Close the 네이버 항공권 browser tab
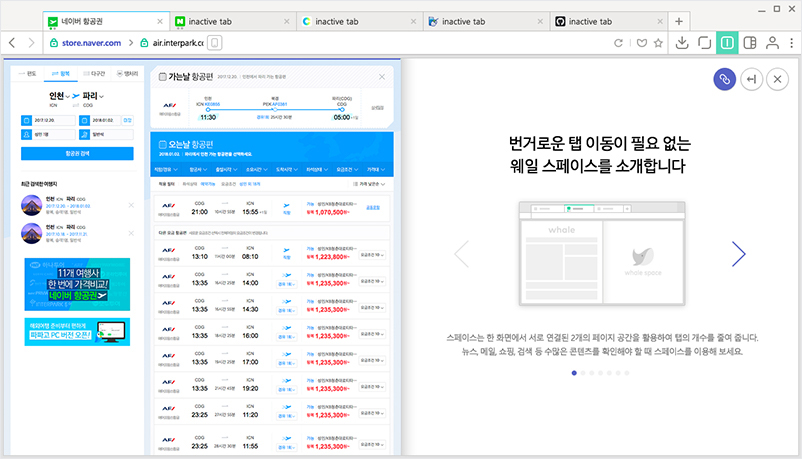802x459 pixels. (160, 21)
